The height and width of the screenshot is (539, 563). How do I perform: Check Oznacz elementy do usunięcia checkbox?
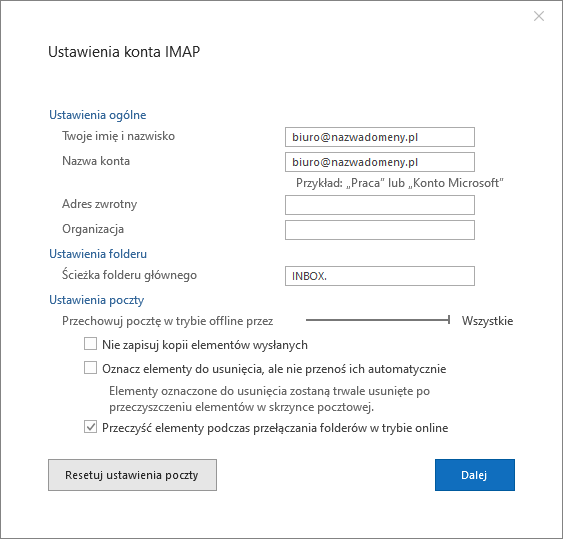[90, 368]
